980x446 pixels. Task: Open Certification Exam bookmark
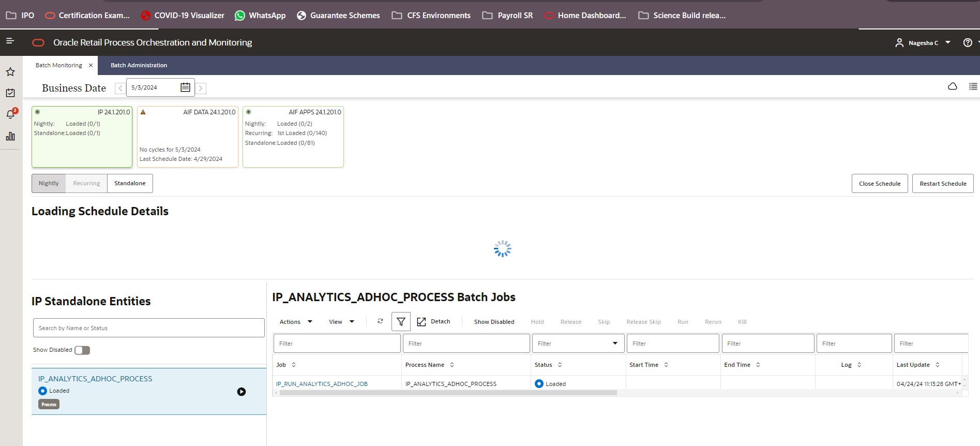(87, 16)
